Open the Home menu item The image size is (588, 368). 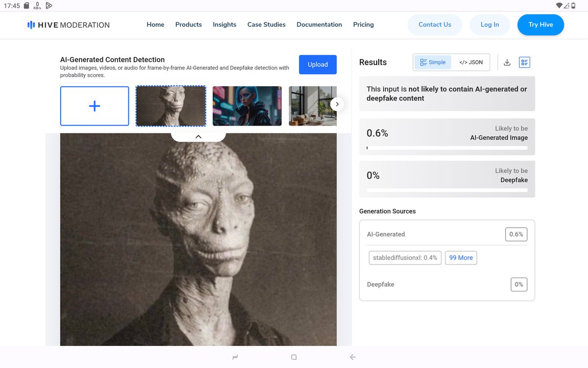155,25
